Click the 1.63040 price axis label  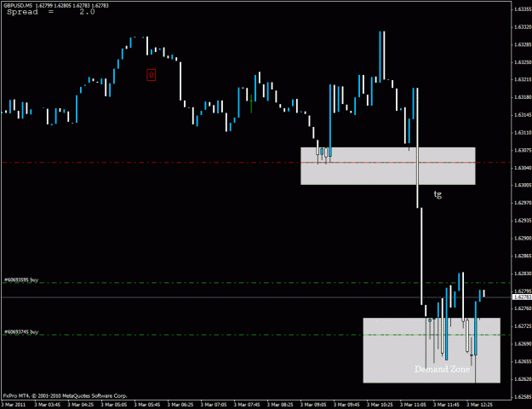(523, 168)
